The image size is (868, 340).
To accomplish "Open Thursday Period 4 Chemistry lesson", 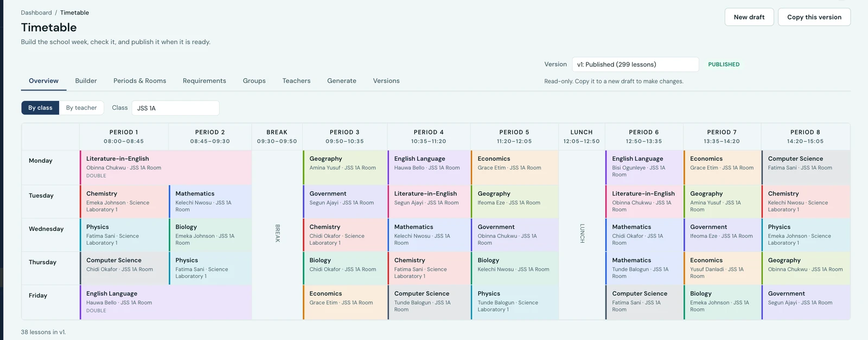I will point(429,268).
